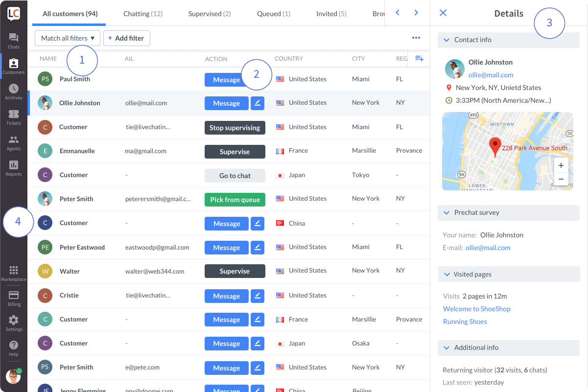The height and width of the screenshot is (392, 588).
Task: Open the Agents section
Action: point(13,142)
